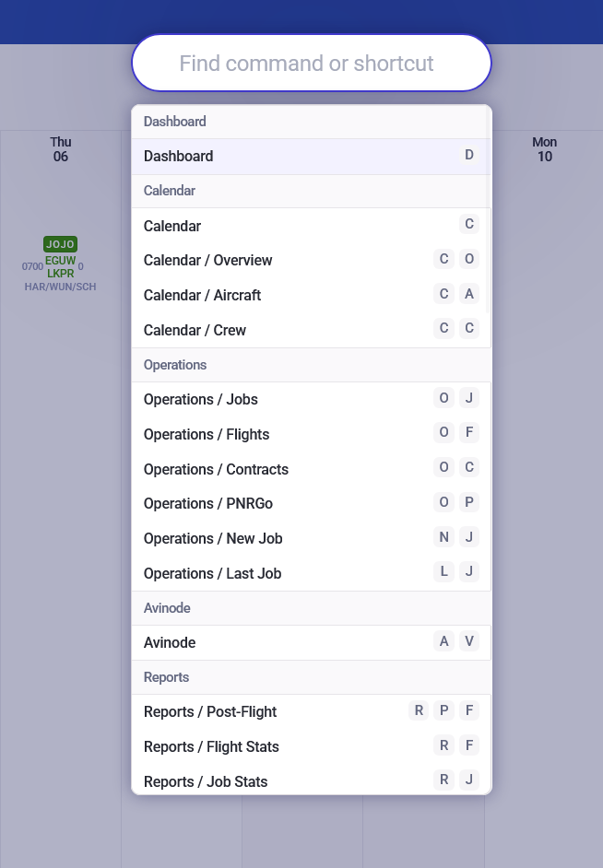Click the EGUW LKPR route link

61,267
